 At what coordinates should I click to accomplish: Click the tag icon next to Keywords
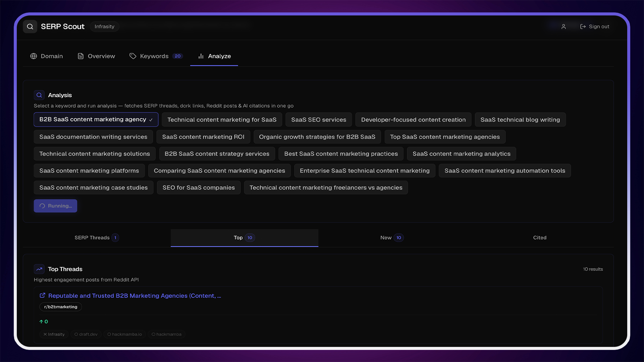[133, 56]
